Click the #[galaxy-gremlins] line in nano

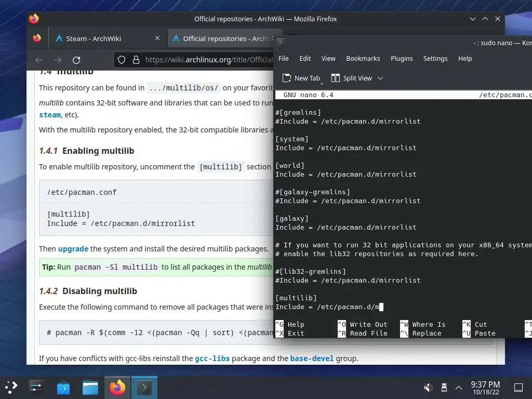(312, 192)
